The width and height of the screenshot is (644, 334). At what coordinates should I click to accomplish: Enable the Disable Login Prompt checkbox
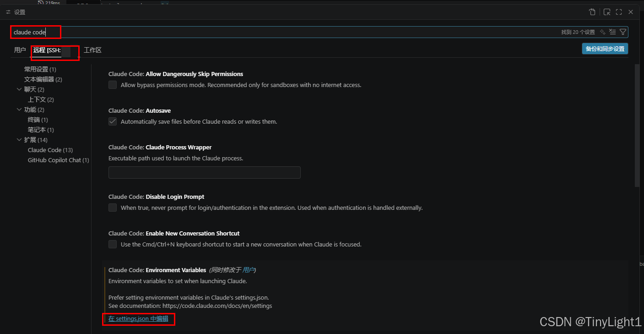click(x=113, y=208)
